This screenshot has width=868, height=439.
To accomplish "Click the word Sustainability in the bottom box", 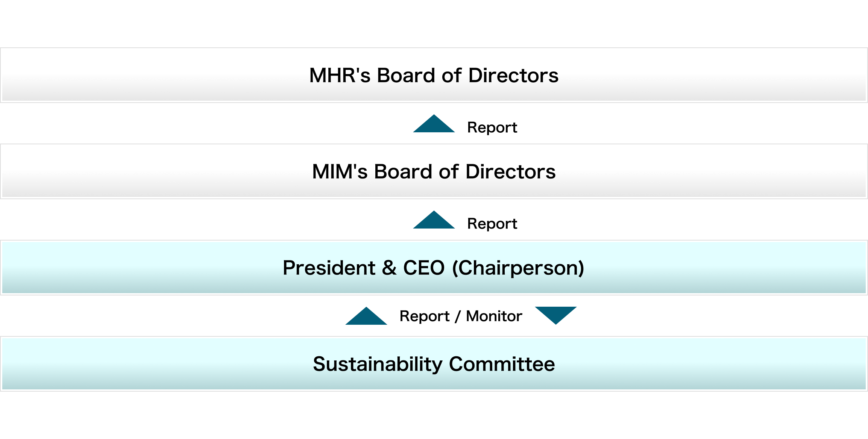I will [378, 364].
